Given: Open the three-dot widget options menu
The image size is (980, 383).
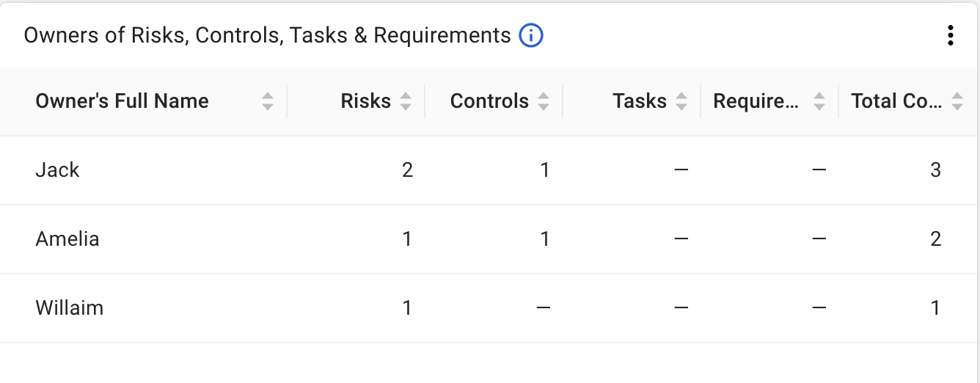Looking at the screenshot, I should pos(950,35).
